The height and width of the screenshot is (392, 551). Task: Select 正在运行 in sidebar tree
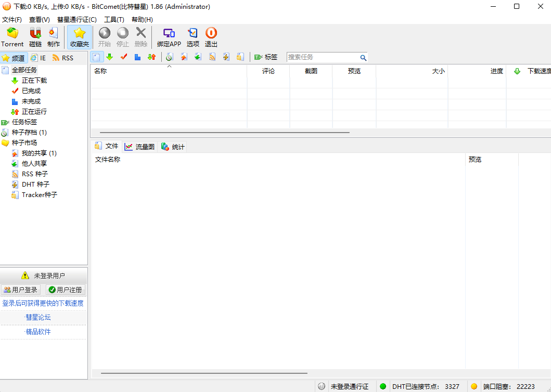tap(34, 111)
